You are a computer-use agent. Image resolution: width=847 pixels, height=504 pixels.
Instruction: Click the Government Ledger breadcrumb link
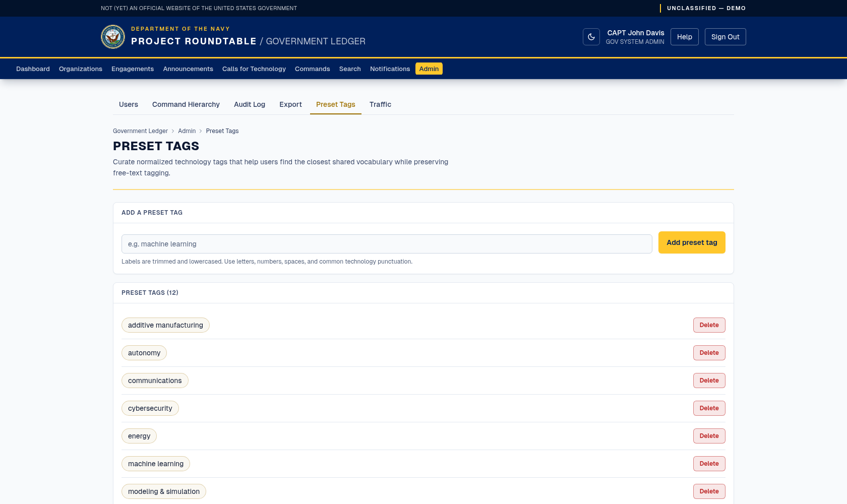tap(140, 131)
